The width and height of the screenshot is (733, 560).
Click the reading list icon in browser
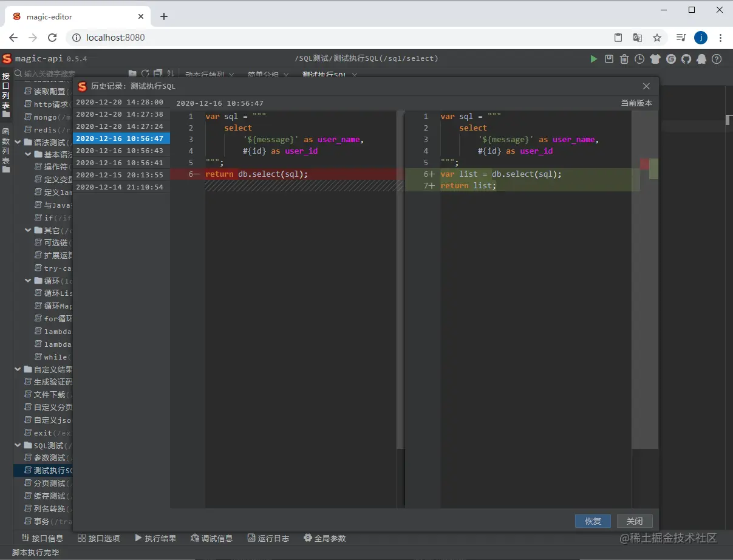coord(681,38)
